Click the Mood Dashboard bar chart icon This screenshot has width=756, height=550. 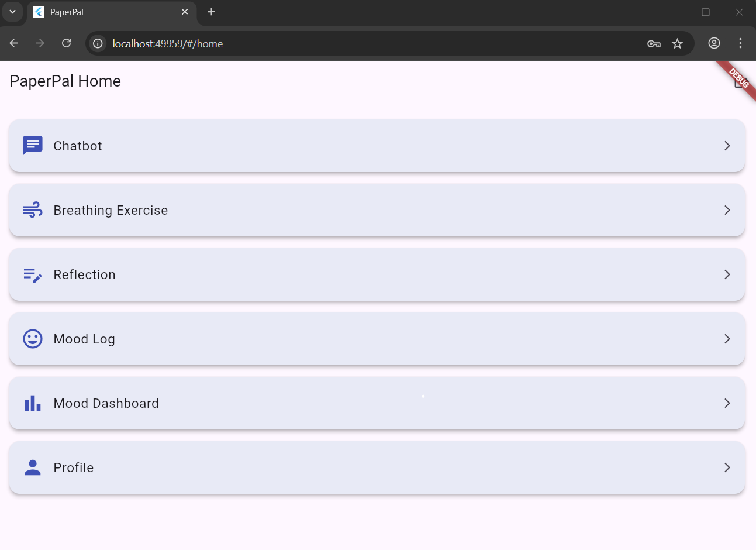click(x=33, y=403)
